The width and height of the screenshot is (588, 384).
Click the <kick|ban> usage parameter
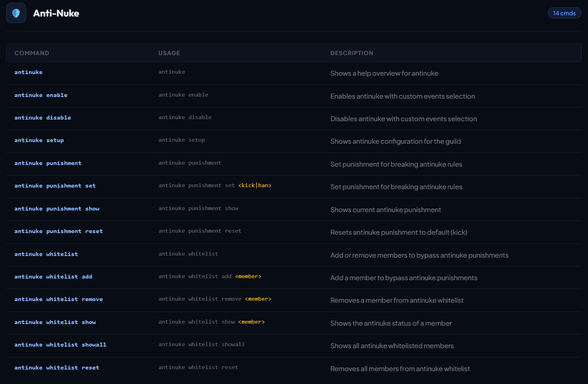coord(255,186)
